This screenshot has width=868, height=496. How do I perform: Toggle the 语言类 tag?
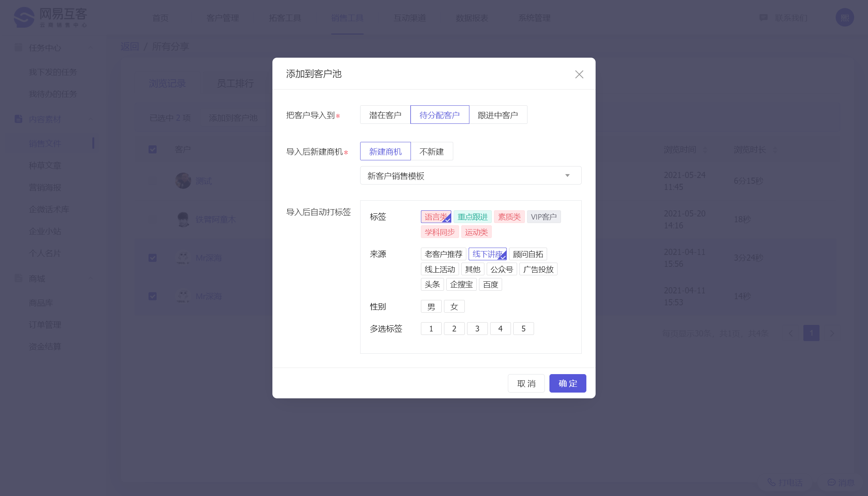pyautogui.click(x=436, y=217)
